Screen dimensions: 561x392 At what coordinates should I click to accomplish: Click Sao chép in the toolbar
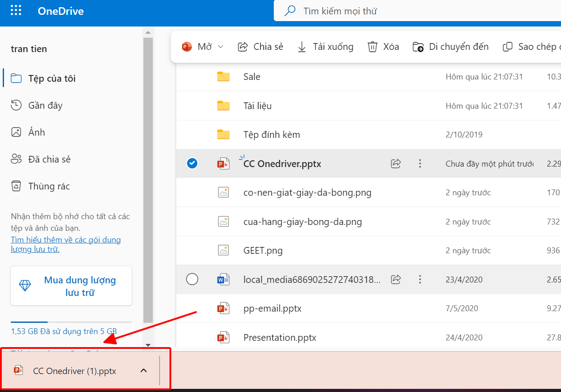coord(531,47)
